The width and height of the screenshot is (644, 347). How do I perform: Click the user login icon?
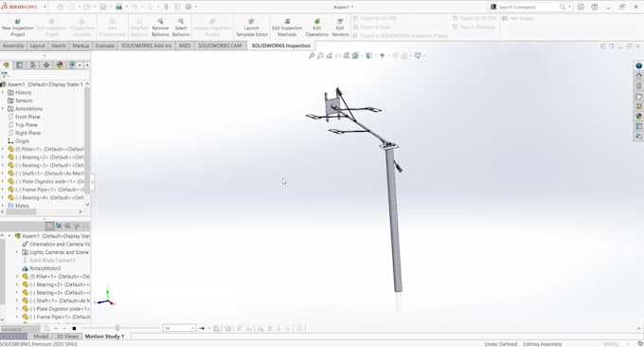581,7
